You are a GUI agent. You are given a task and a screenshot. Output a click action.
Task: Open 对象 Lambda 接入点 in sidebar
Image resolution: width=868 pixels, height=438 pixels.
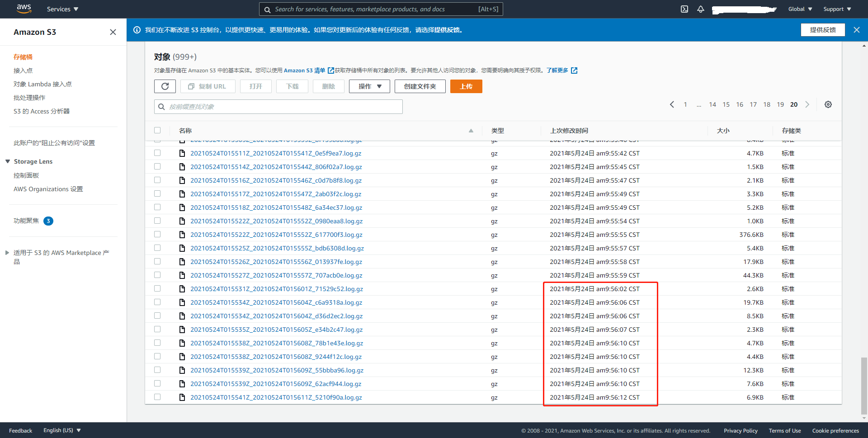tap(42, 84)
